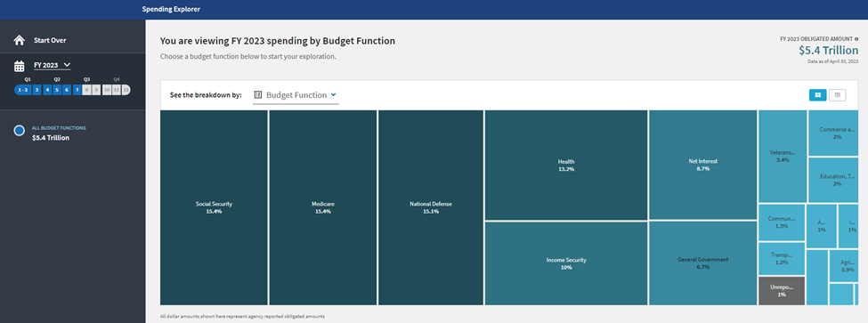868x323 pixels.
Task: Open the Net Interest 8.7% tile
Action: [703, 165]
